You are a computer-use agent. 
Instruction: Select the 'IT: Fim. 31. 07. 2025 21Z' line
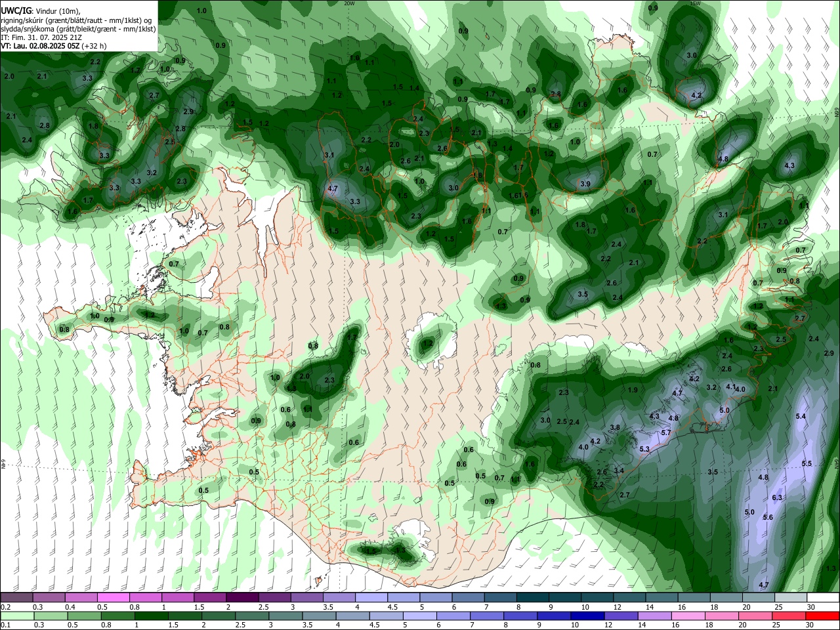coord(41,37)
